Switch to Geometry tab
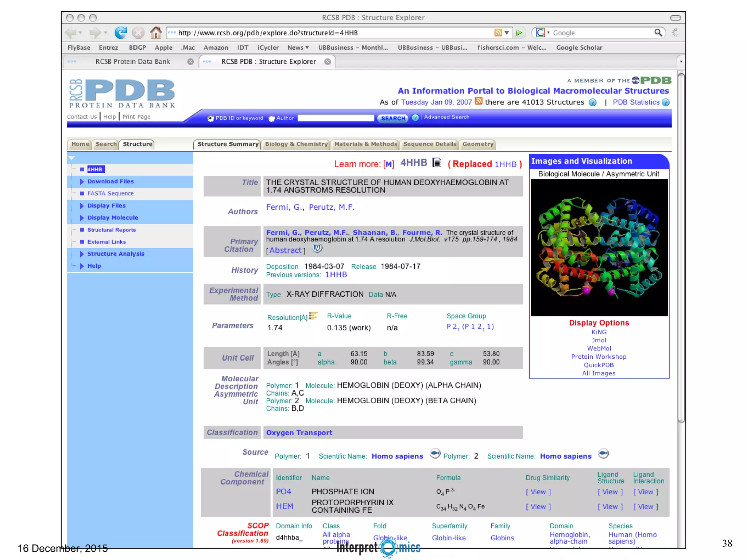747x560 pixels. point(477,144)
